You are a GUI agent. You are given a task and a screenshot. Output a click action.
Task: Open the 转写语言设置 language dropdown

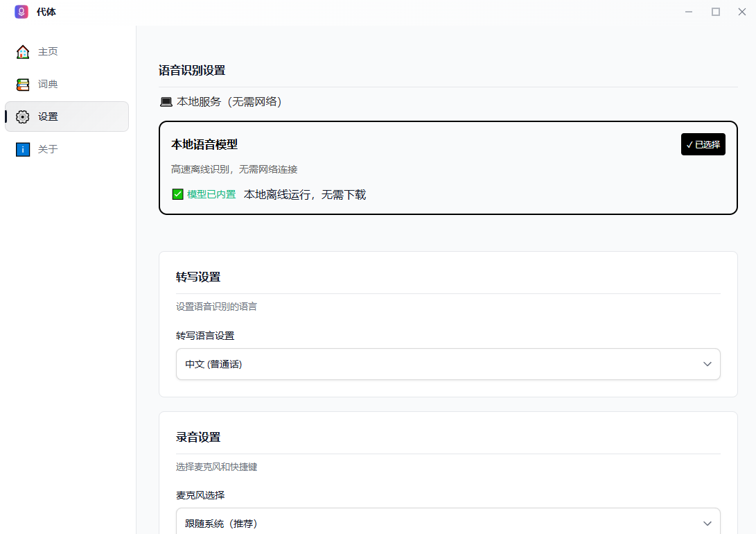pos(448,363)
